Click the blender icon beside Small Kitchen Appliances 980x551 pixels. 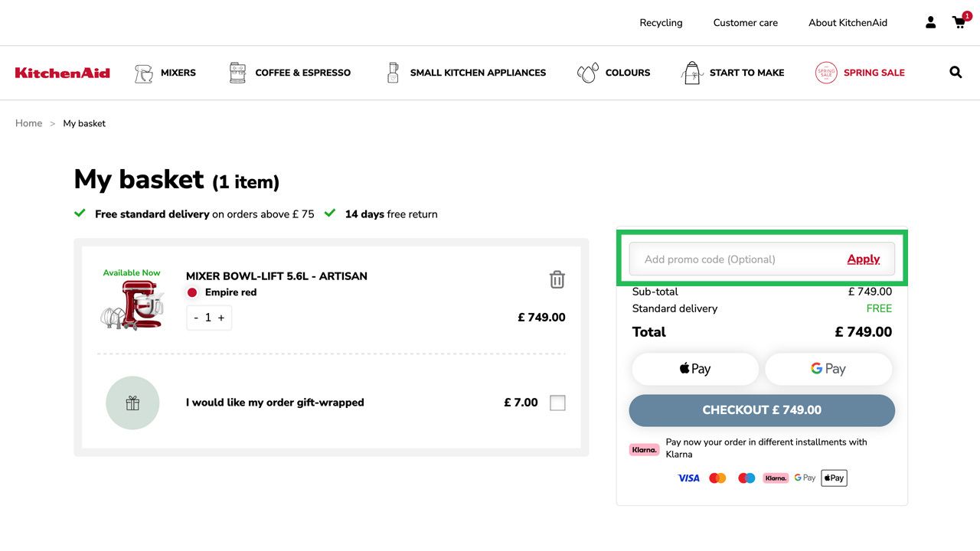[393, 73]
